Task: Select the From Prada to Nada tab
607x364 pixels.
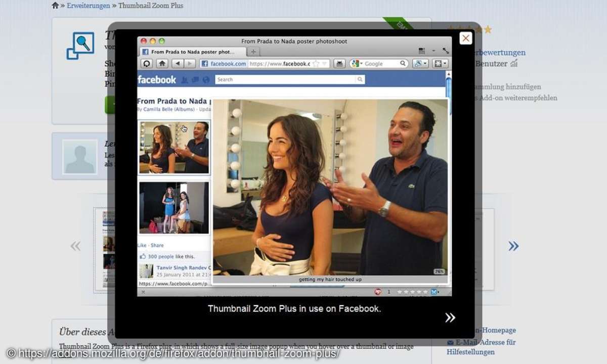Action: click(192, 52)
